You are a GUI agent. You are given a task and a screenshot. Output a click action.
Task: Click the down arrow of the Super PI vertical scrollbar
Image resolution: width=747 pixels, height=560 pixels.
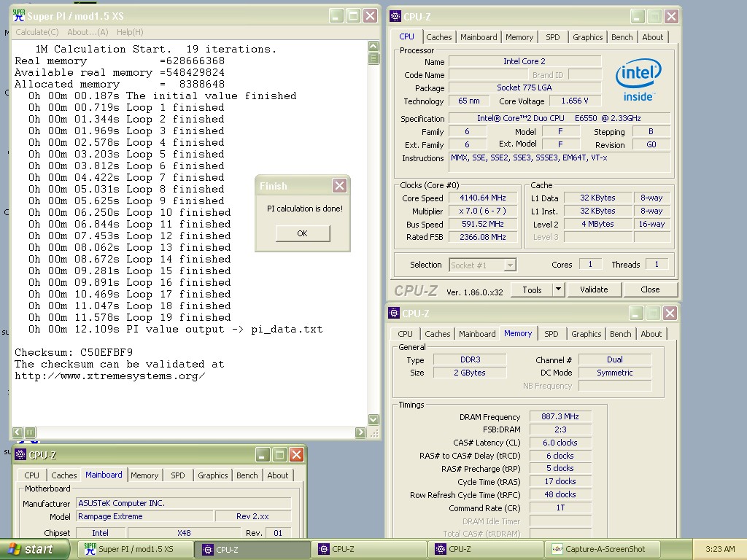373,419
